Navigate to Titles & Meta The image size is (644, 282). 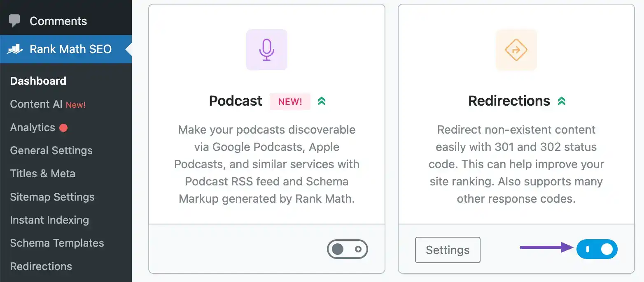pos(42,173)
